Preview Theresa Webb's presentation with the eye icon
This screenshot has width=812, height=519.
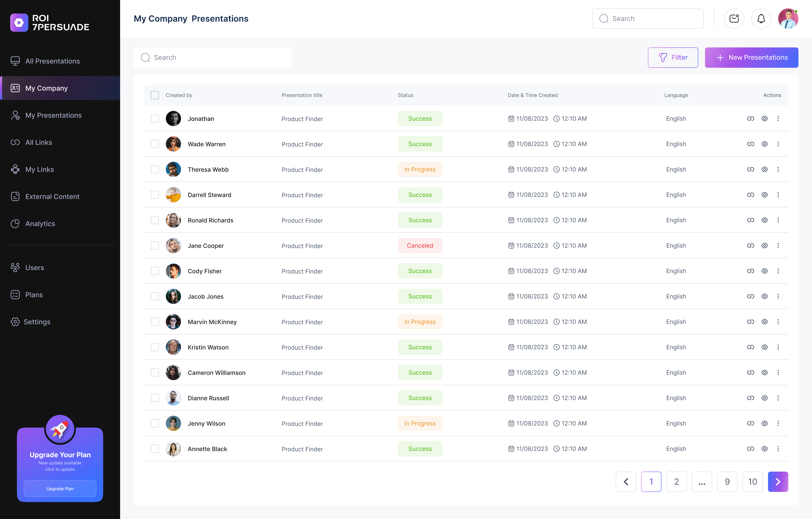click(764, 169)
